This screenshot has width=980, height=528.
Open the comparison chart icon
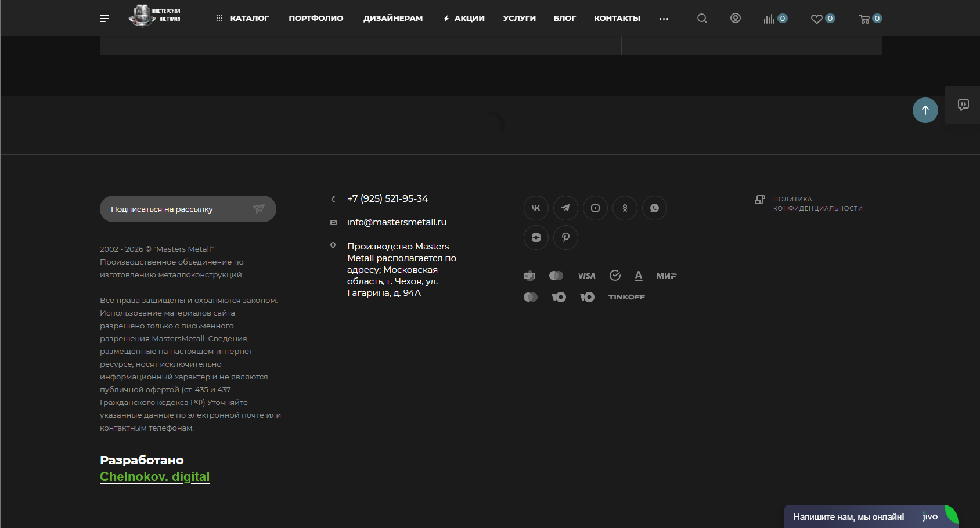tap(769, 19)
